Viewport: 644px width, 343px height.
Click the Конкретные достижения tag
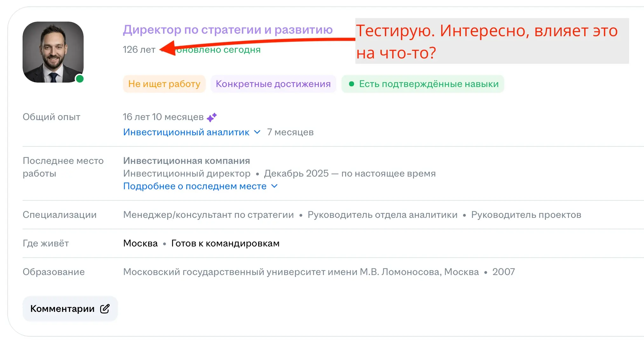click(x=273, y=84)
